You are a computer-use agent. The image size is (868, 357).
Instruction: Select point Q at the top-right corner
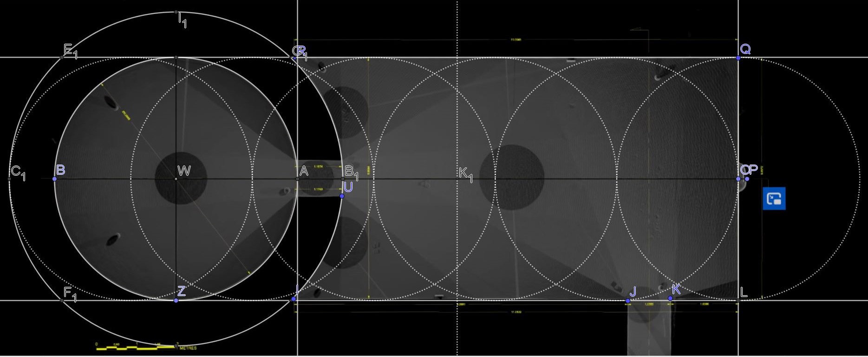738,58
